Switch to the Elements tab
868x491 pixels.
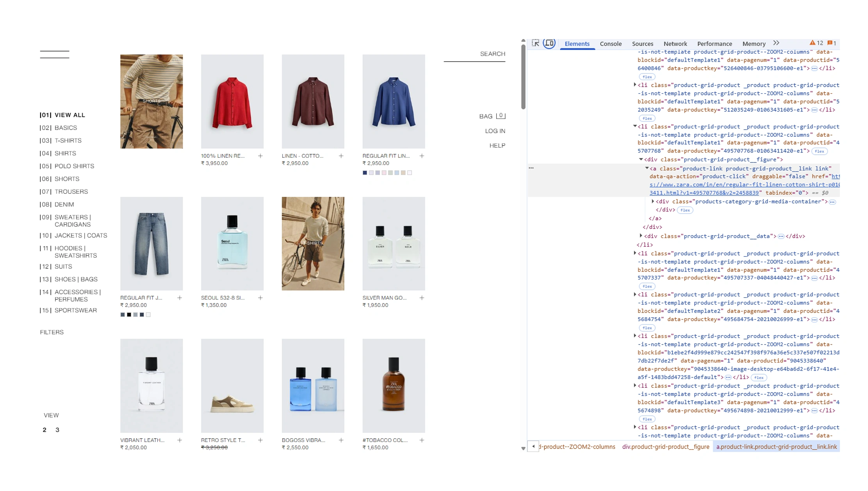coord(577,44)
